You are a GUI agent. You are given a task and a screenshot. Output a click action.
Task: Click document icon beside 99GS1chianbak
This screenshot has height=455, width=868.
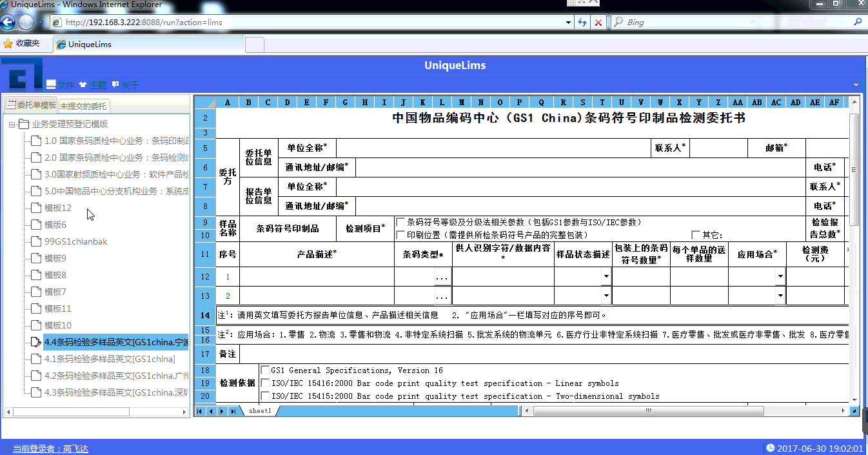point(36,241)
